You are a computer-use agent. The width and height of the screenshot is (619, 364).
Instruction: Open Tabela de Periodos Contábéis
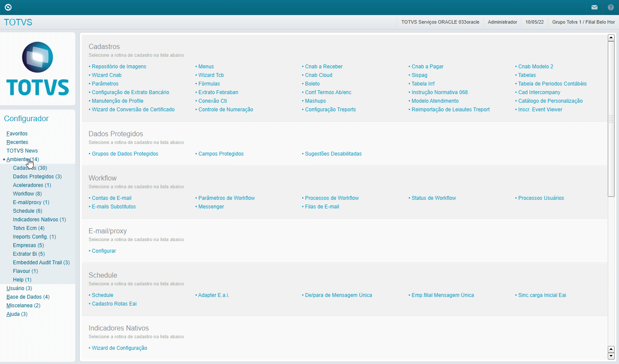pyautogui.click(x=552, y=84)
